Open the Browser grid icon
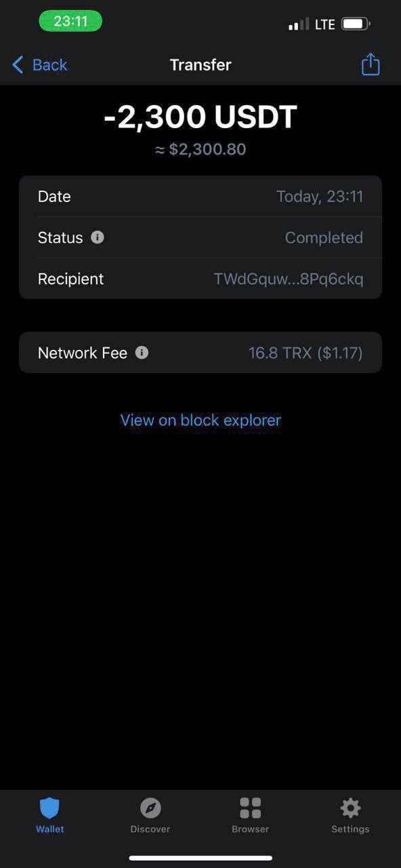This screenshot has width=401, height=868. [x=251, y=808]
